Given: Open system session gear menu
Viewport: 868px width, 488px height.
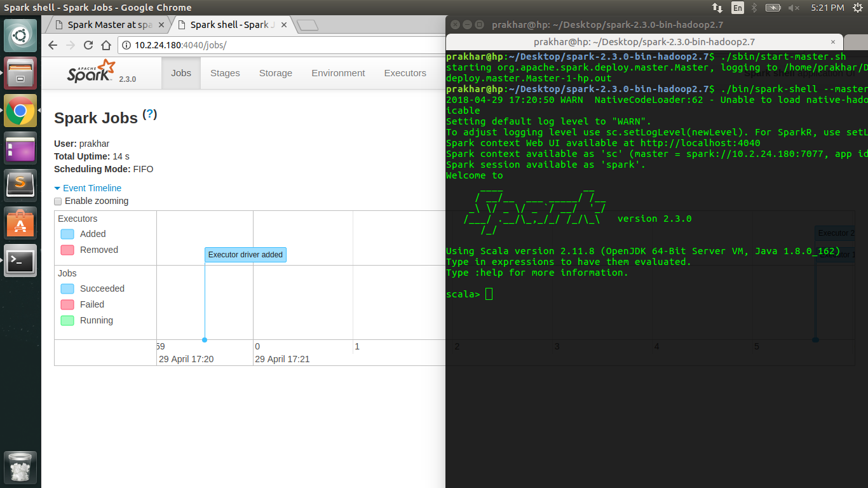Looking at the screenshot, I should [857, 8].
